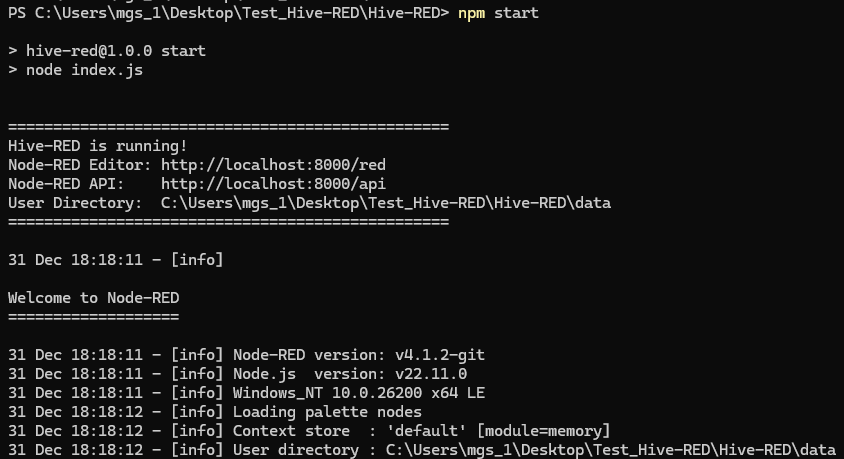Screen dimensions: 844x459
Task: Click the separator line below the User Directory banner
Action: pos(228,222)
